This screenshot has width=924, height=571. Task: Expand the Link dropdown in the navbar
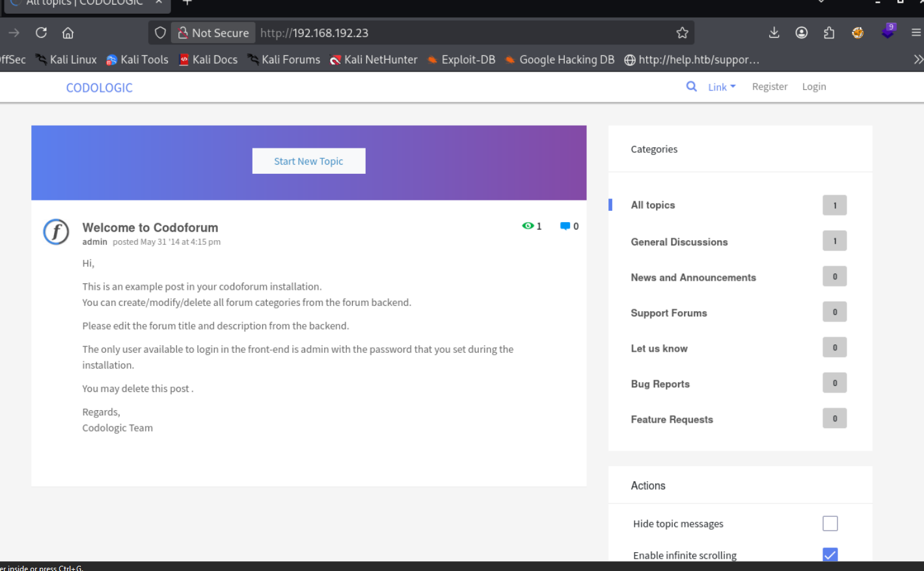721,87
